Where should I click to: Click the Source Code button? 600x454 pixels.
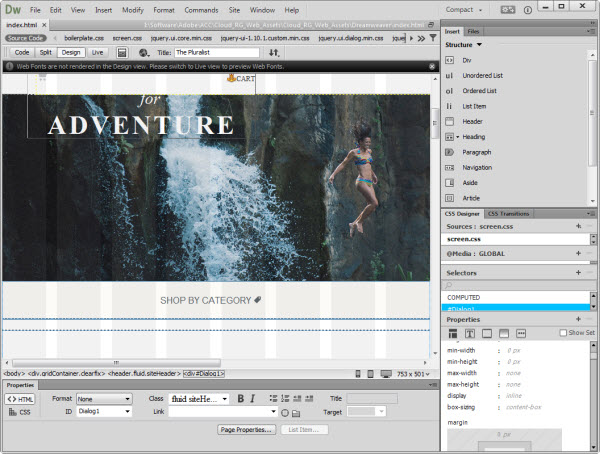click(26, 38)
